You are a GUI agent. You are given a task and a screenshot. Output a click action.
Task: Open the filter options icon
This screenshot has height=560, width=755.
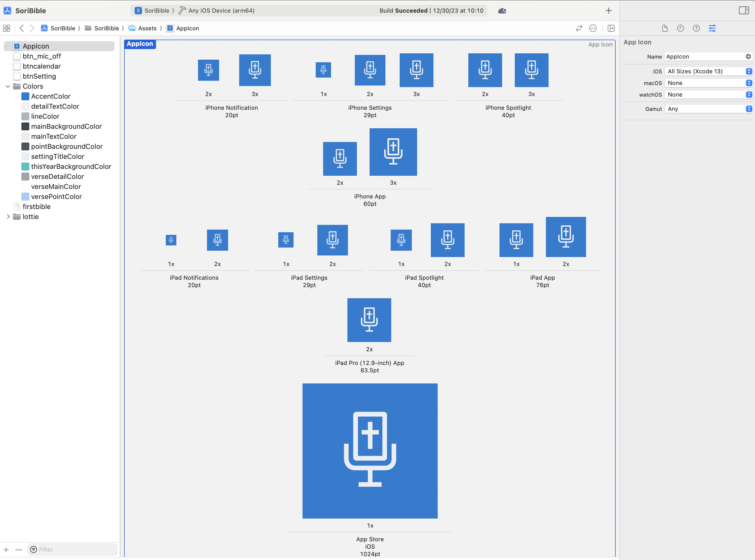tap(34, 549)
